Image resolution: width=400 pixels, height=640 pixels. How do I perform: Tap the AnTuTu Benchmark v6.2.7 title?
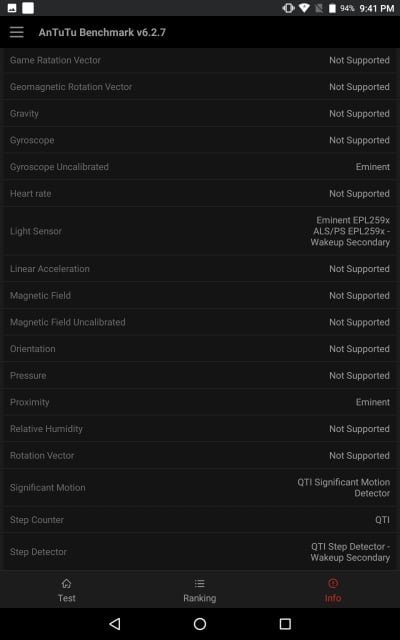[102, 32]
